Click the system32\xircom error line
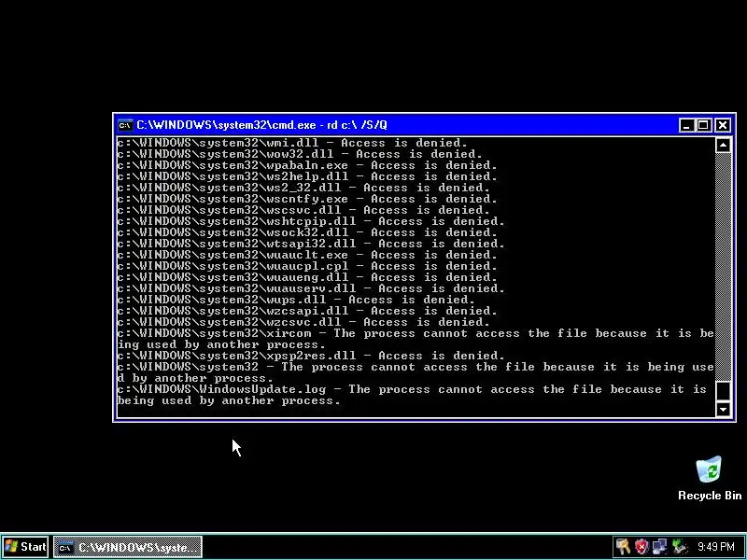Viewport: 747px width, 560px height. tap(416, 339)
